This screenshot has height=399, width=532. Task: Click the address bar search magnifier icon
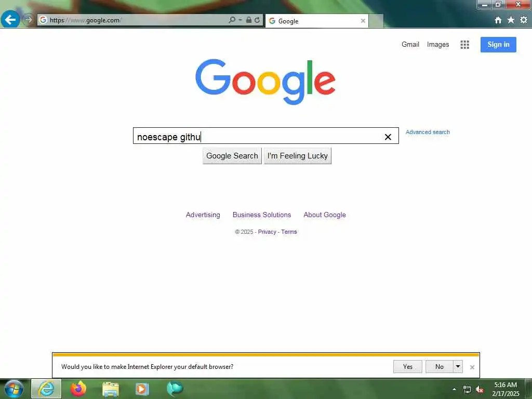[x=232, y=20]
